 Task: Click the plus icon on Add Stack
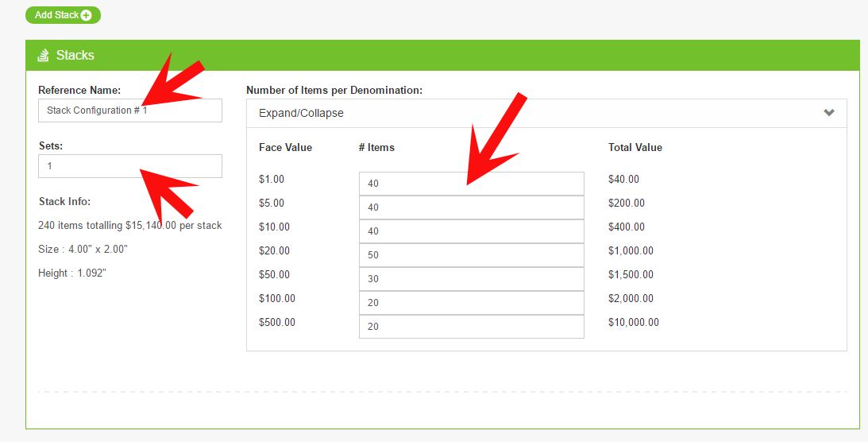point(86,16)
